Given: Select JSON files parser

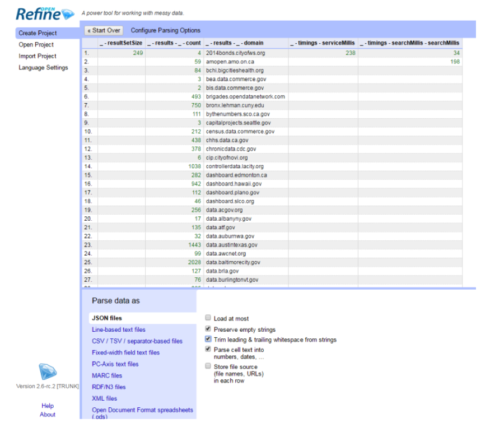Looking at the screenshot, I should click(x=143, y=318).
